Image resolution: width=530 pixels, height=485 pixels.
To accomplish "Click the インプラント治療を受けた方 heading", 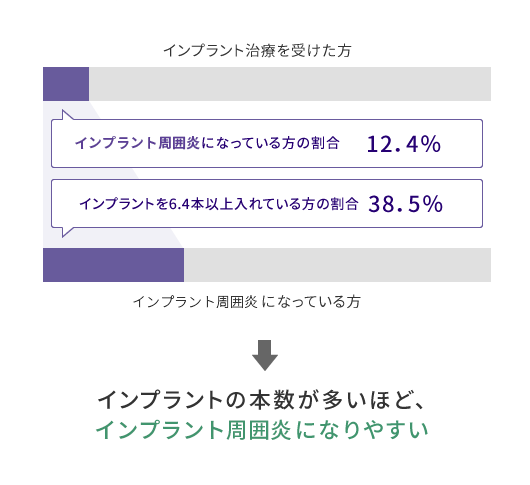I will coord(258,51).
